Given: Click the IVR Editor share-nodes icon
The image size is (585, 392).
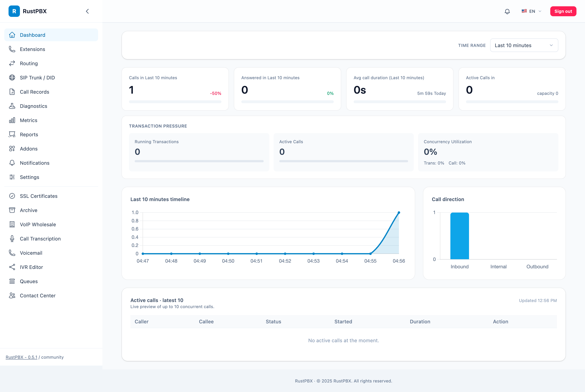Looking at the screenshot, I should coord(12,267).
